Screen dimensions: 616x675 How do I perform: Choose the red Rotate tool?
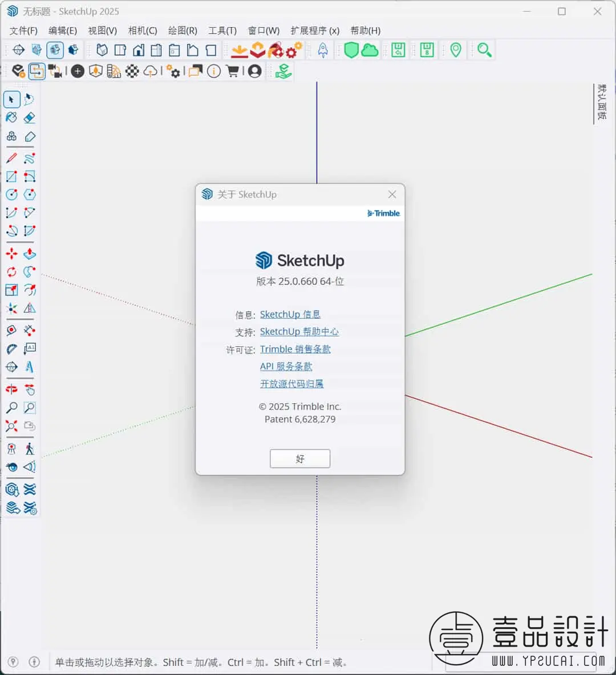tap(11, 271)
